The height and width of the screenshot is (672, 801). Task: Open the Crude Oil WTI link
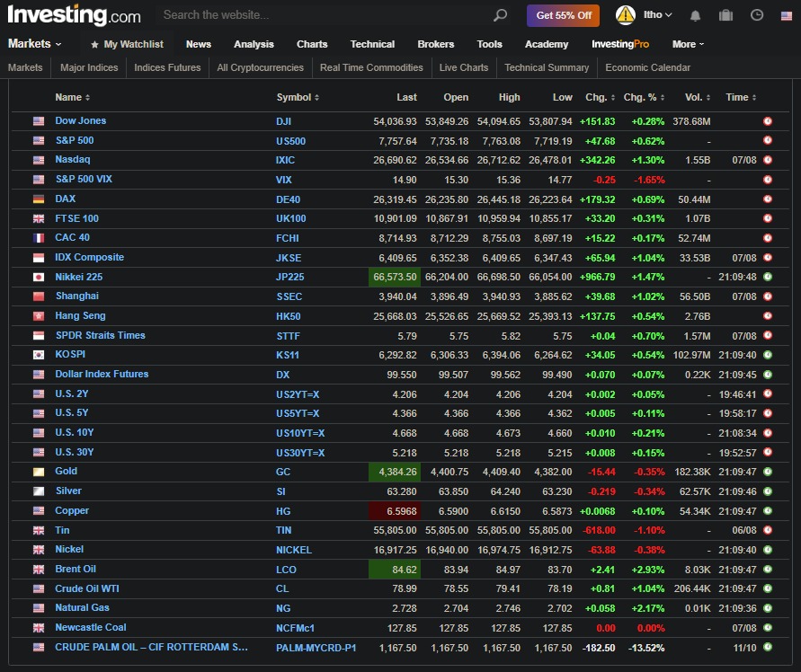click(x=87, y=588)
